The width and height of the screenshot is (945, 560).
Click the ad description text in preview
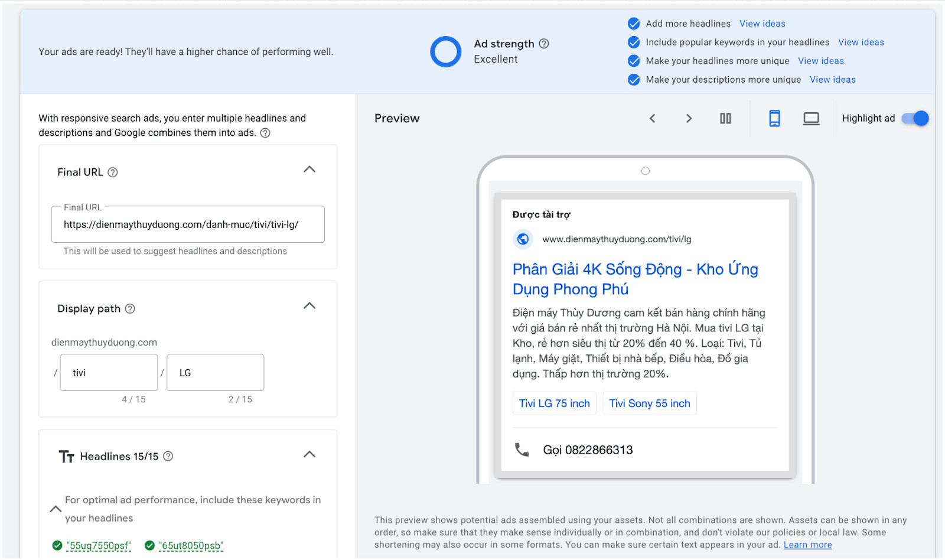coord(639,343)
